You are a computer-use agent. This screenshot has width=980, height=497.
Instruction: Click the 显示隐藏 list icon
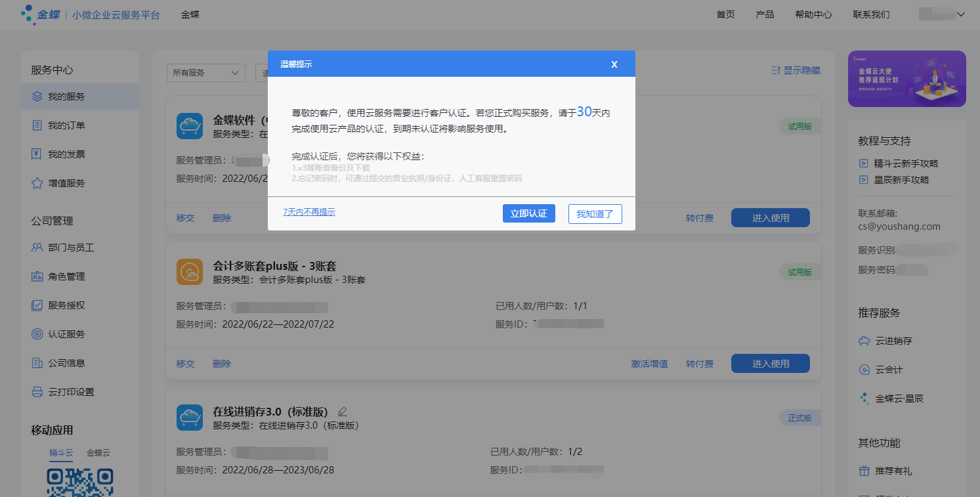[x=776, y=70]
